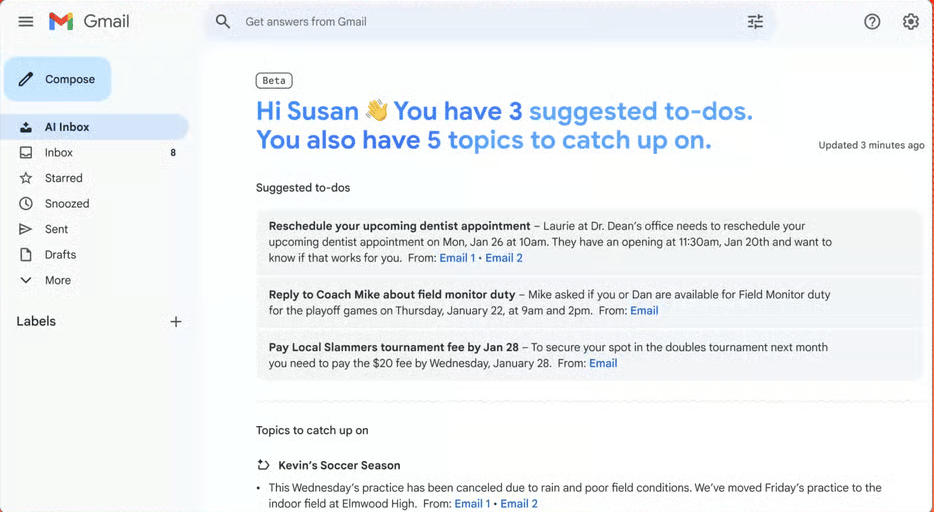The width and height of the screenshot is (934, 512).
Task: Open Email 2 link for dentist appointment
Action: 504,258
